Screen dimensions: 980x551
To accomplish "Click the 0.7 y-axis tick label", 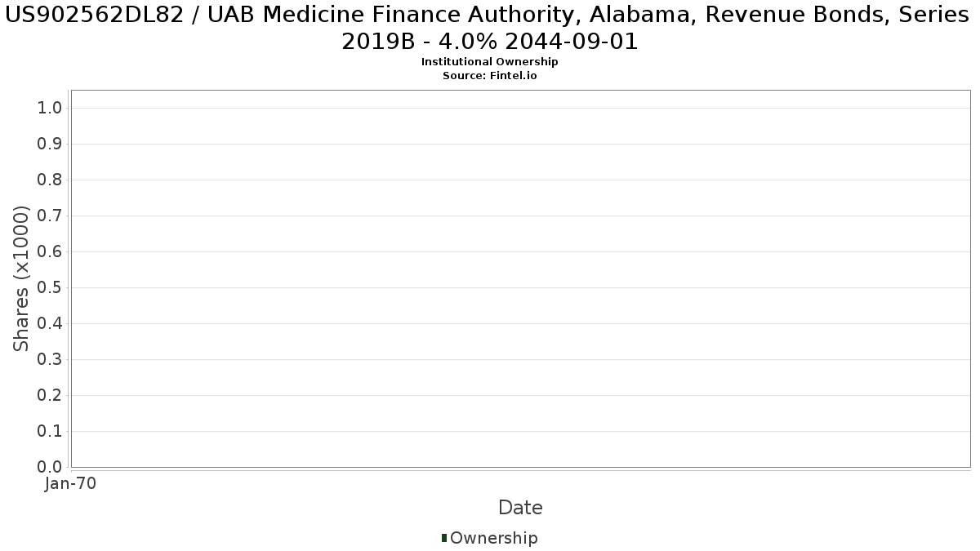I will pyautogui.click(x=50, y=216).
